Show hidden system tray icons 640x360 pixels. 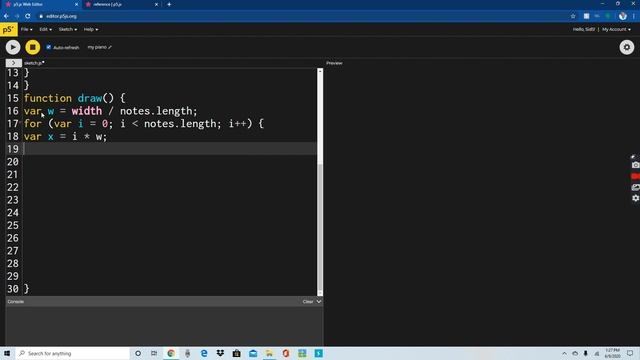[x=564, y=353]
